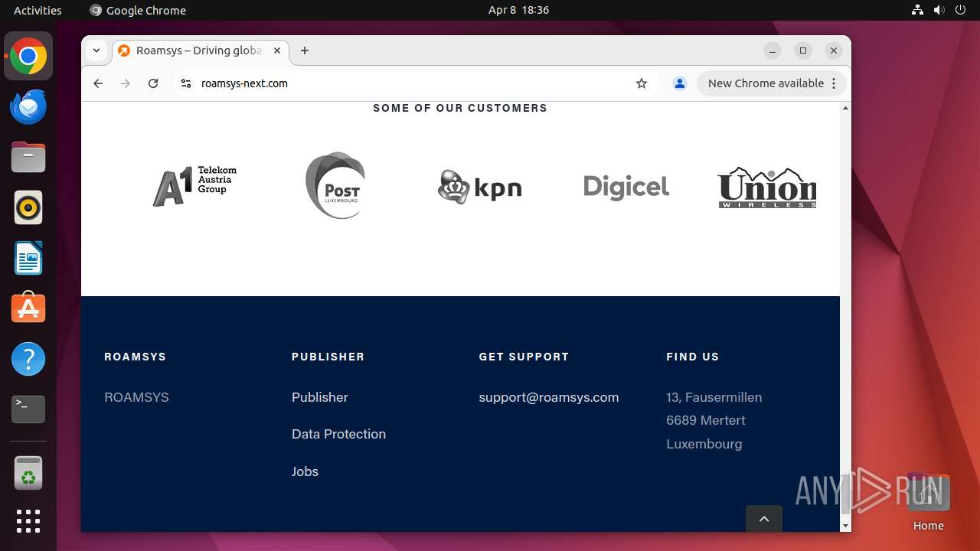
Task: Reload the current page
Action: [x=153, y=83]
